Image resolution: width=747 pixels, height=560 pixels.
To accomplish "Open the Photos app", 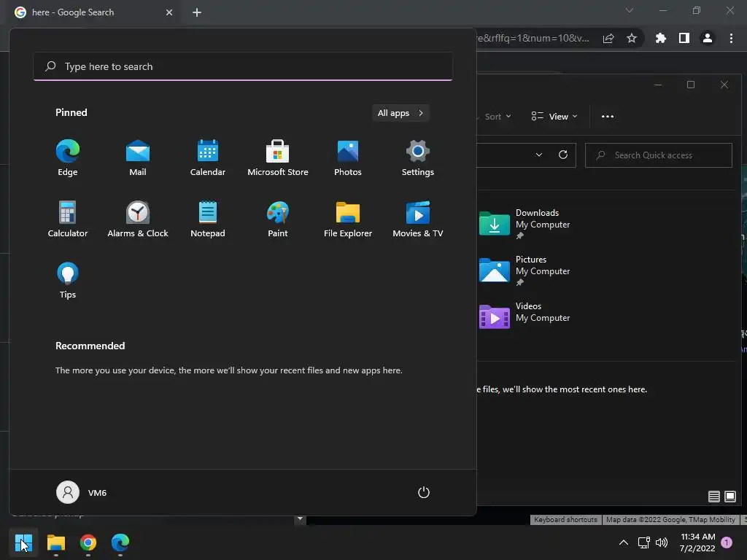I will click(x=348, y=158).
